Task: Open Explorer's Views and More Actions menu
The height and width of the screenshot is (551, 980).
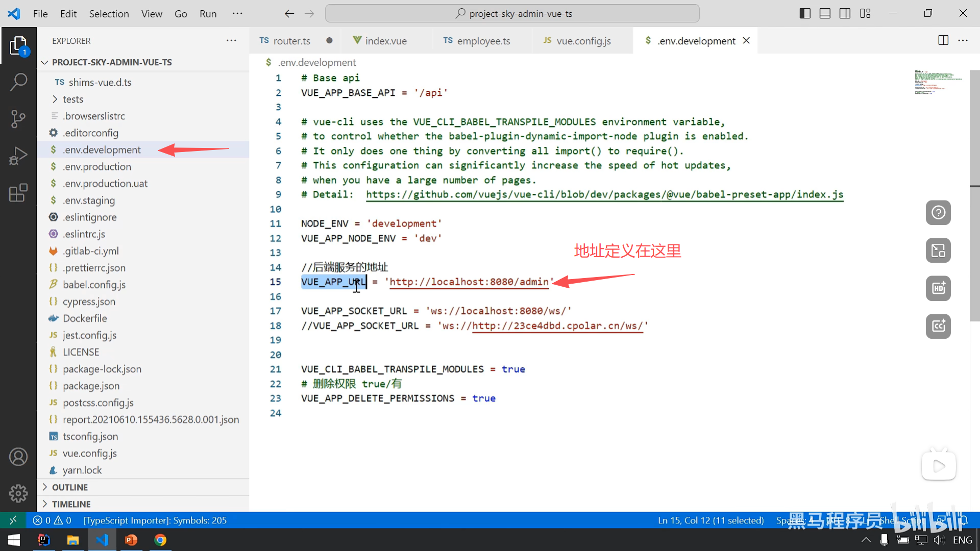Action: pos(231,40)
